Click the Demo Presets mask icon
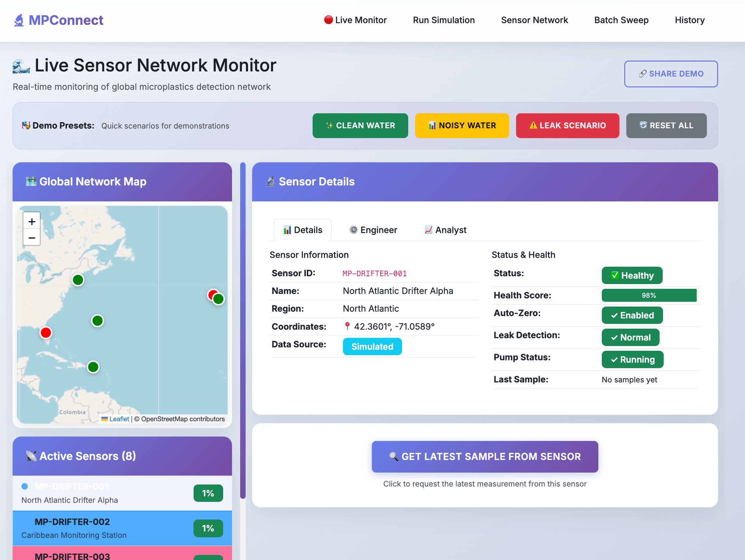 26,125
